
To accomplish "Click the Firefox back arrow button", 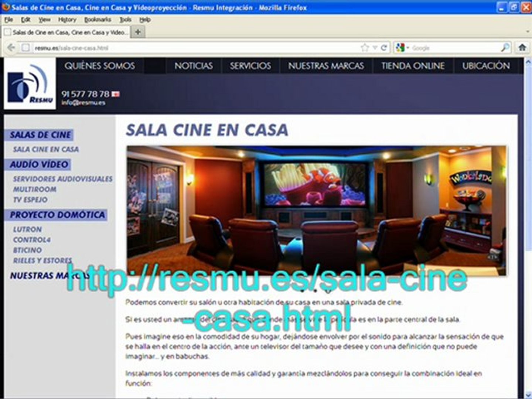I will point(11,48).
